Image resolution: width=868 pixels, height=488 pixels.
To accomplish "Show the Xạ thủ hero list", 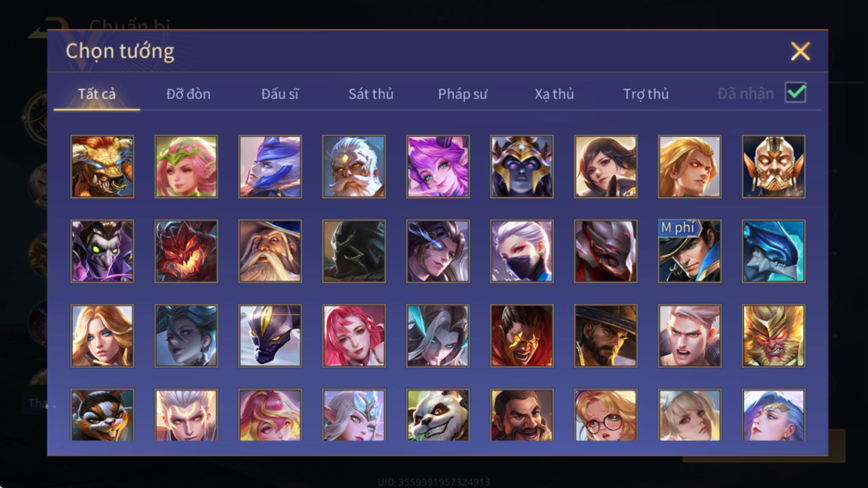I will tap(554, 94).
